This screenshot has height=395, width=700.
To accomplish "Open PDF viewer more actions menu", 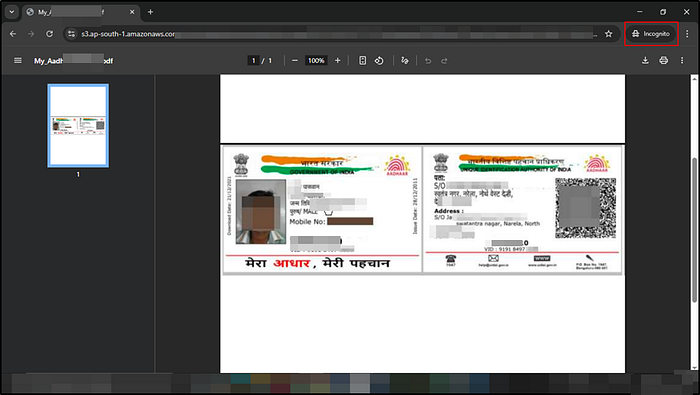I will click(682, 60).
